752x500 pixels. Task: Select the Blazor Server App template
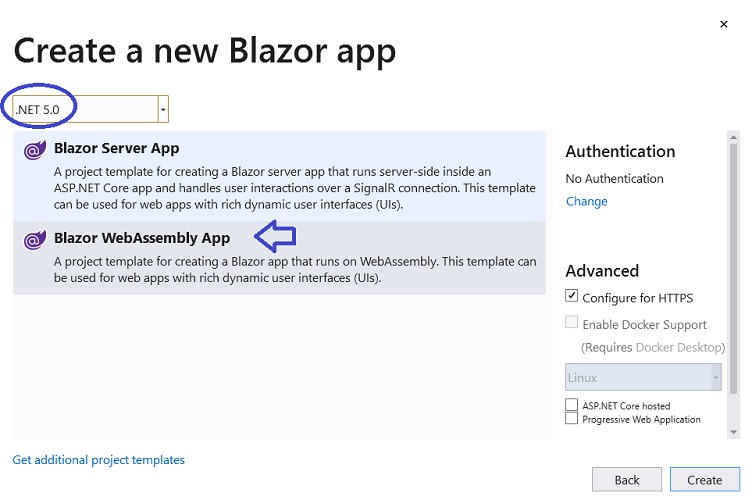click(279, 176)
